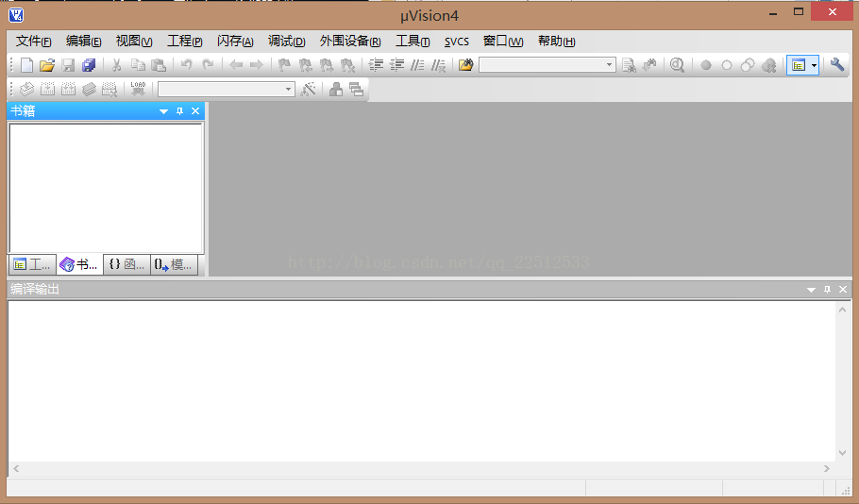Open the 帮助(H) menu
The height and width of the screenshot is (504, 859).
point(556,42)
